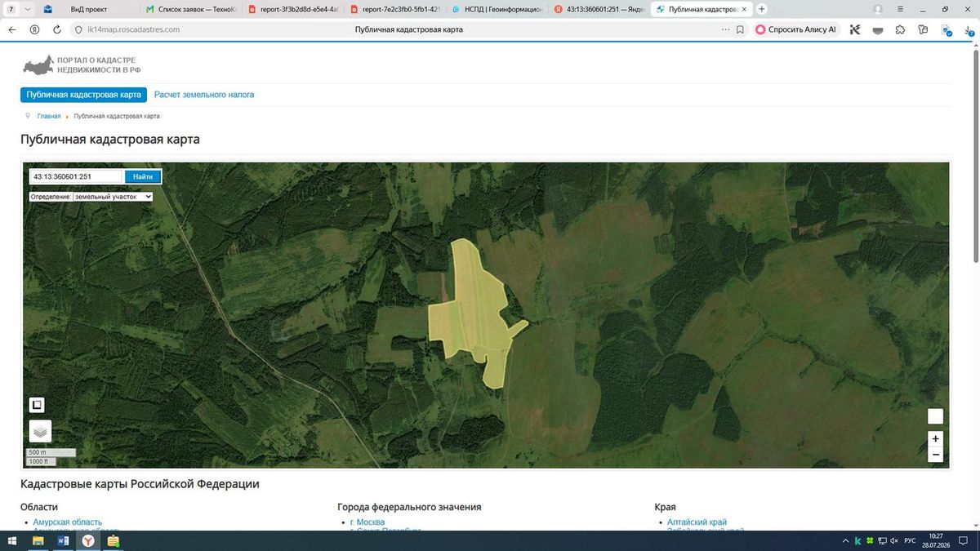Open the г. Москва link
The height and width of the screenshot is (551, 980).
click(367, 522)
